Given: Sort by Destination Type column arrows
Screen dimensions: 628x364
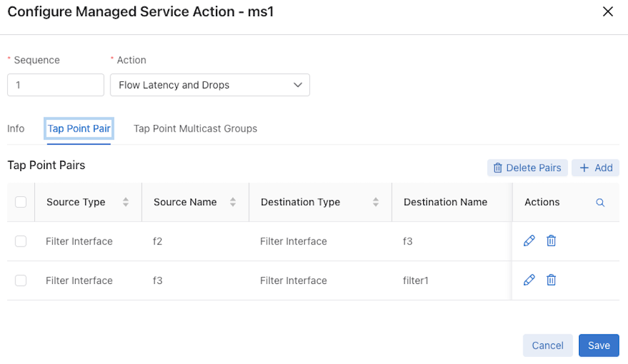Looking at the screenshot, I should pos(375,202).
